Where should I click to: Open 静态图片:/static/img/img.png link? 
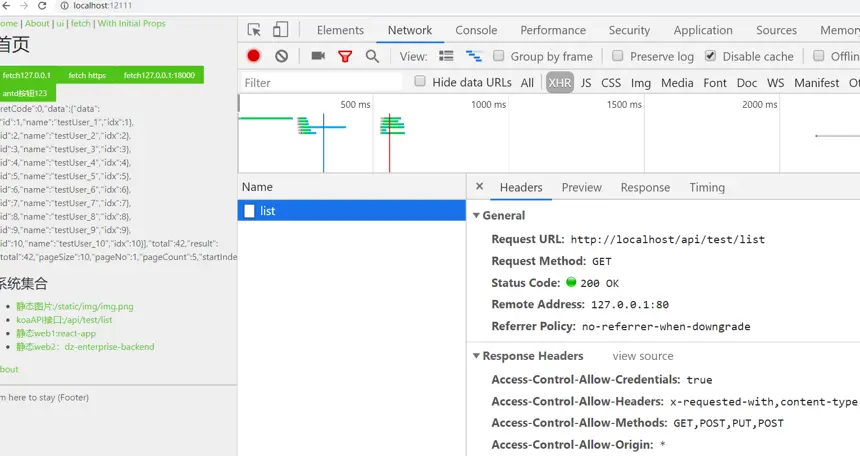click(75, 306)
